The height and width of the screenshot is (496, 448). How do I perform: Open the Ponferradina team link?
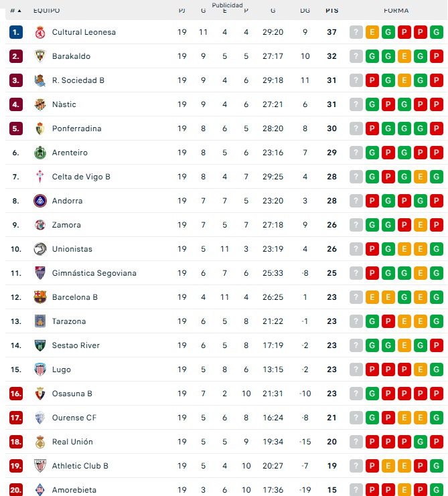coord(76,129)
